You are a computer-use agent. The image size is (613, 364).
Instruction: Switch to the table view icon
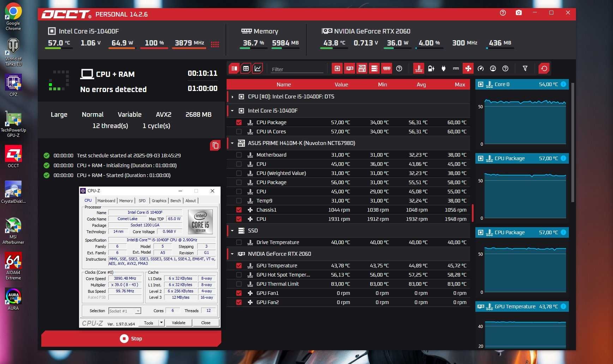click(246, 68)
